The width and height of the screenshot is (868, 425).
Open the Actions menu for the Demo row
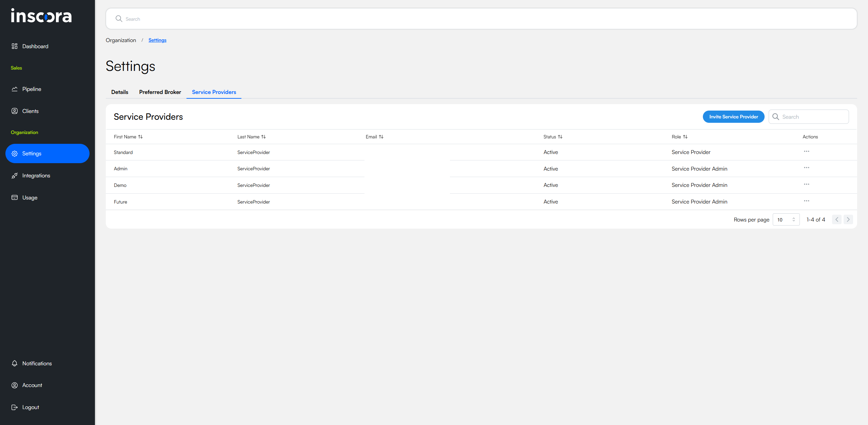coord(807,185)
